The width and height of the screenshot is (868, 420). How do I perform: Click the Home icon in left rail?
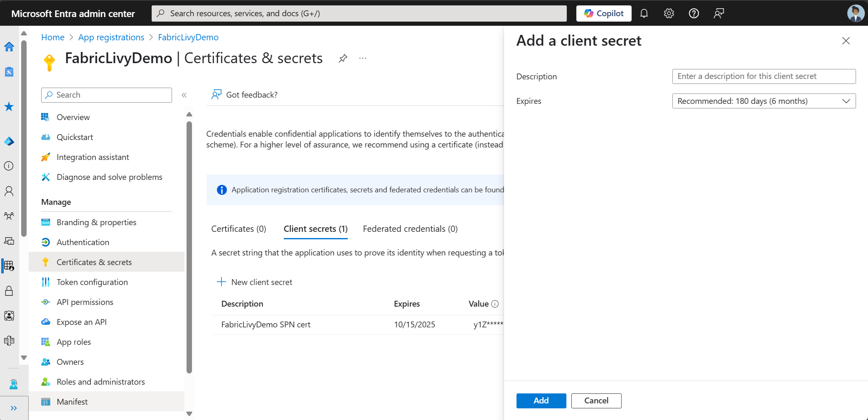pyautogui.click(x=9, y=47)
